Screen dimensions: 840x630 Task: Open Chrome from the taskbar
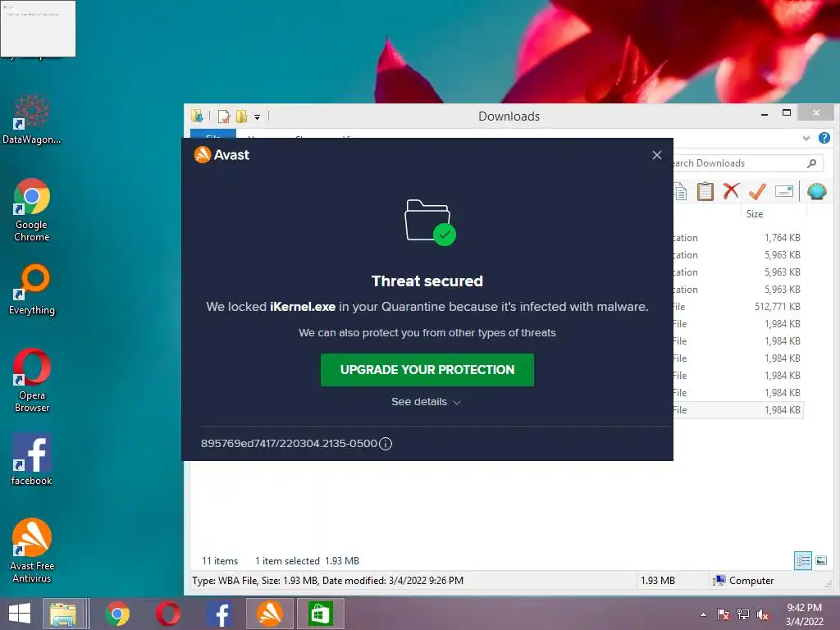(117, 614)
